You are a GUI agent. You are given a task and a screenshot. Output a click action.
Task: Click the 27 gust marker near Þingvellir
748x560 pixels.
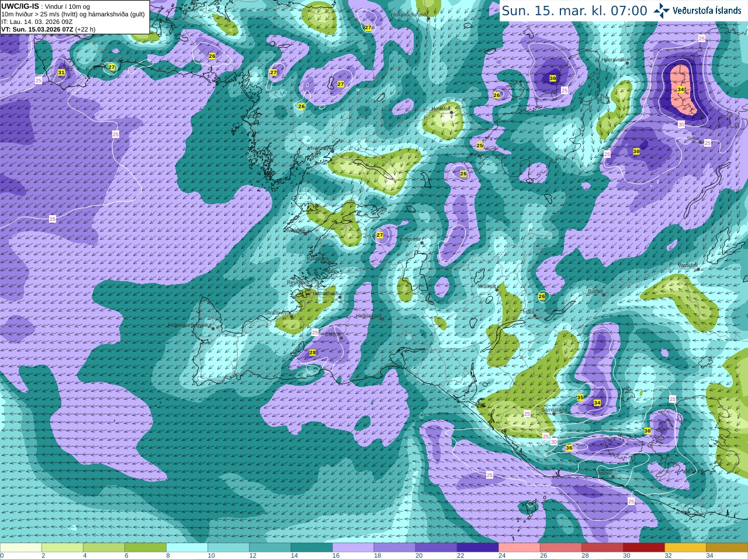click(x=380, y=235)
